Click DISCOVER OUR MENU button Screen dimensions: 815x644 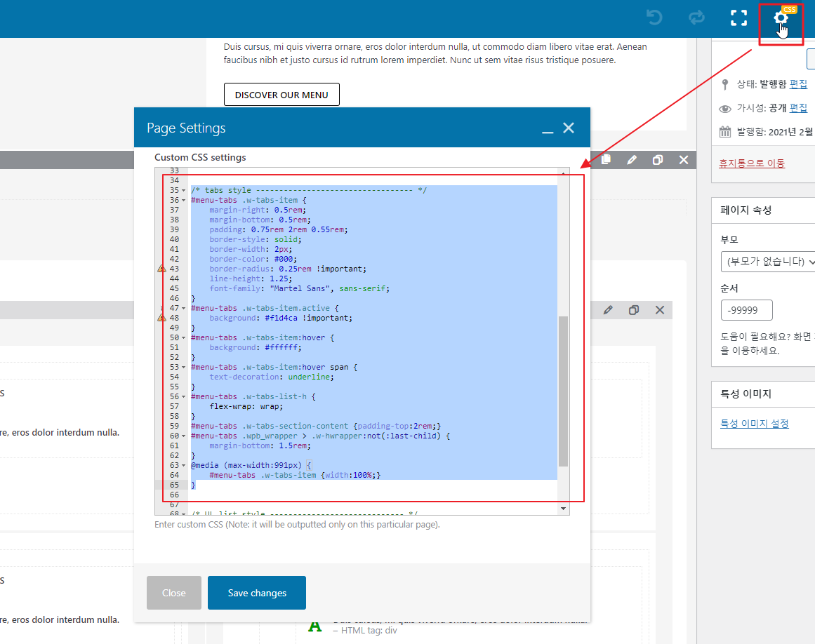tap(281, 95)
